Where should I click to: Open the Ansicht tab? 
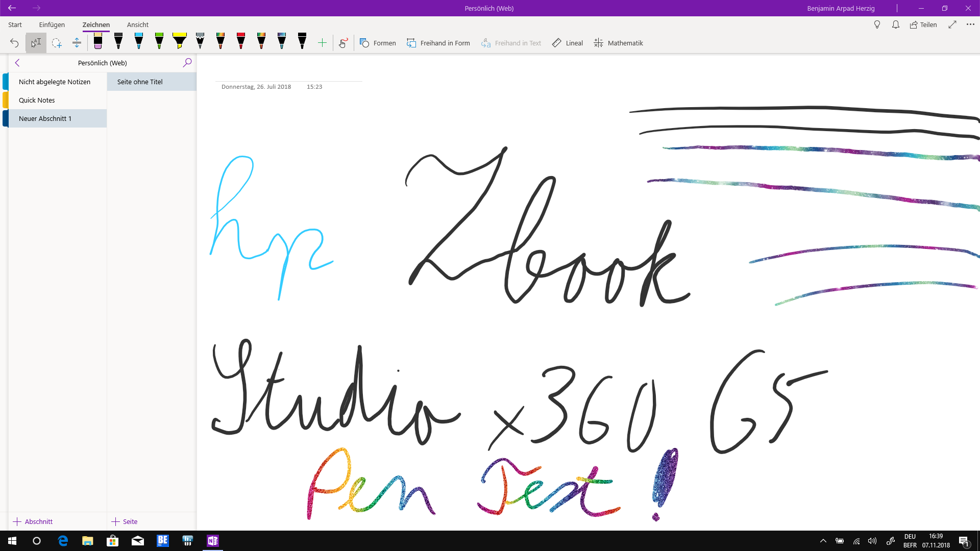[x=138, y=24]
